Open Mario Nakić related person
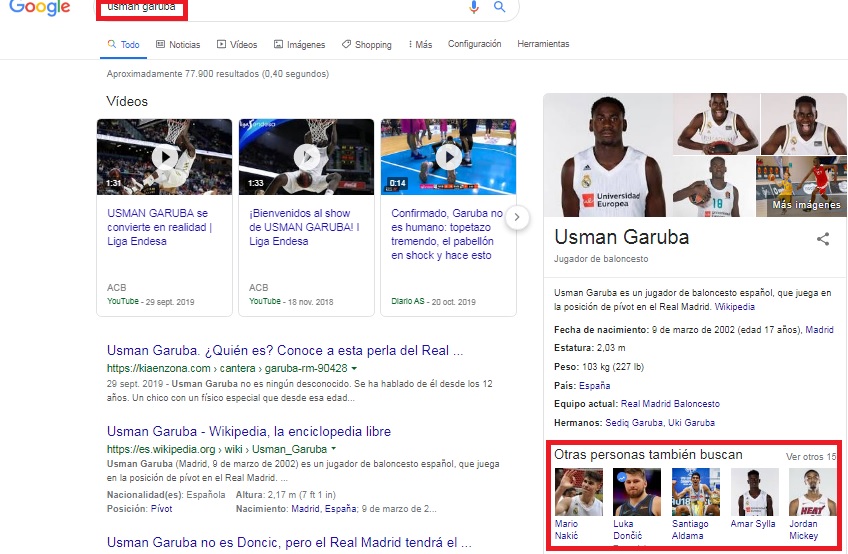The width and height of the screenshot is (848, 554). coord(579,504)
